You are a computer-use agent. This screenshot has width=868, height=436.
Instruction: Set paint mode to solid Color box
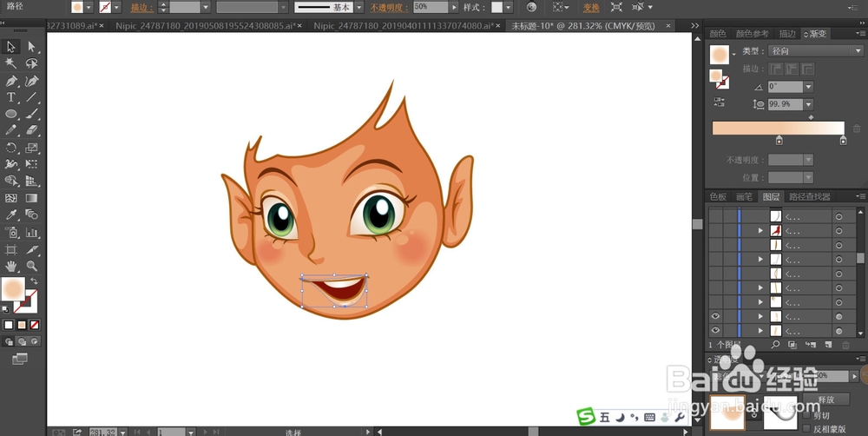[9, 325]
